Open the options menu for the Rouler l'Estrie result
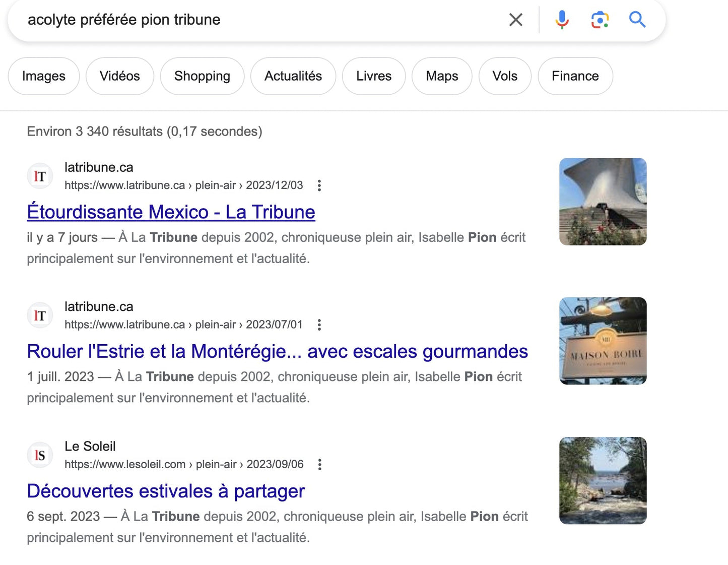 [x=319, y=325]
